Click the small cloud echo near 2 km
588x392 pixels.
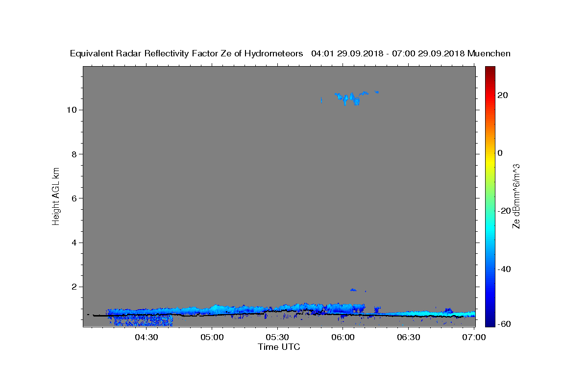click(x=354, y=290)
